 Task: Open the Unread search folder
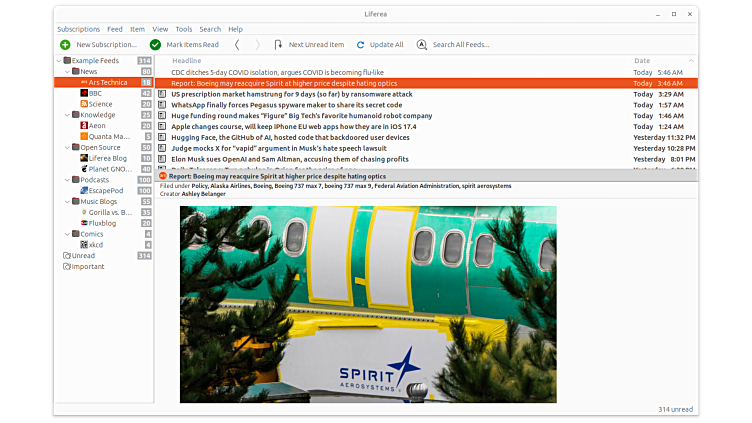click(83, 256)
